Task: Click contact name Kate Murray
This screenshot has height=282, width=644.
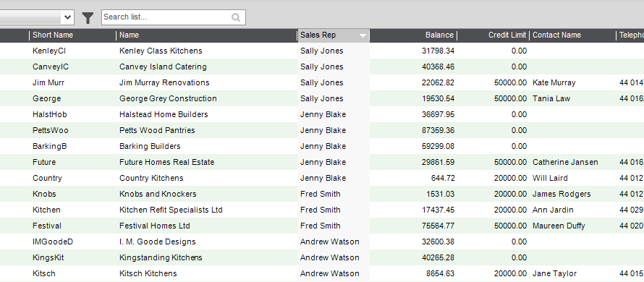Action: click(554, 82)
